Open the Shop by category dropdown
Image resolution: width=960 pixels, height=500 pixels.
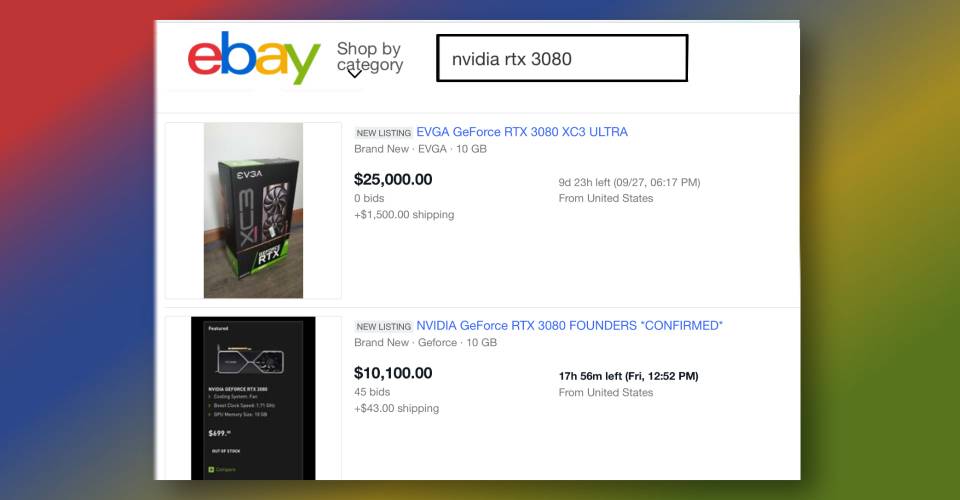[370, 56]
